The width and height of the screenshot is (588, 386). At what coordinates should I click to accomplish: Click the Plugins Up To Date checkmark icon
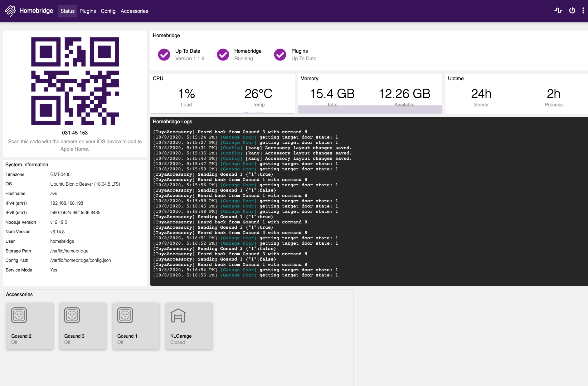(x=280, y=55)
